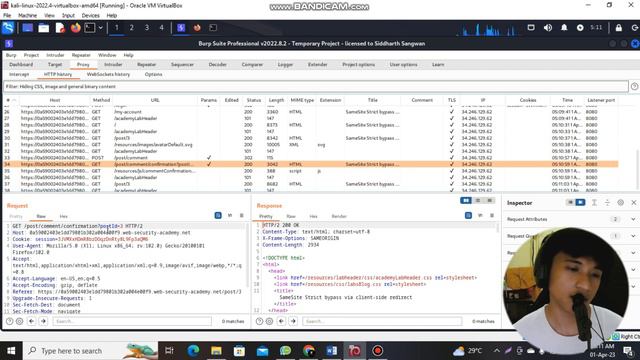The height and width of the screenshot is (360, 640).
Task: Toggle non-printable characters (\n) in the Request pane
Action: point(230,216)
